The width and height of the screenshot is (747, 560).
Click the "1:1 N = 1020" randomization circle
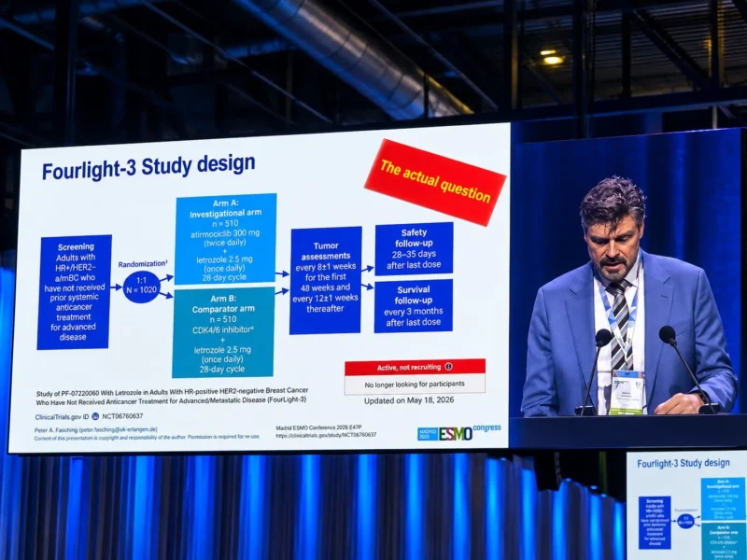click(142, 286)
